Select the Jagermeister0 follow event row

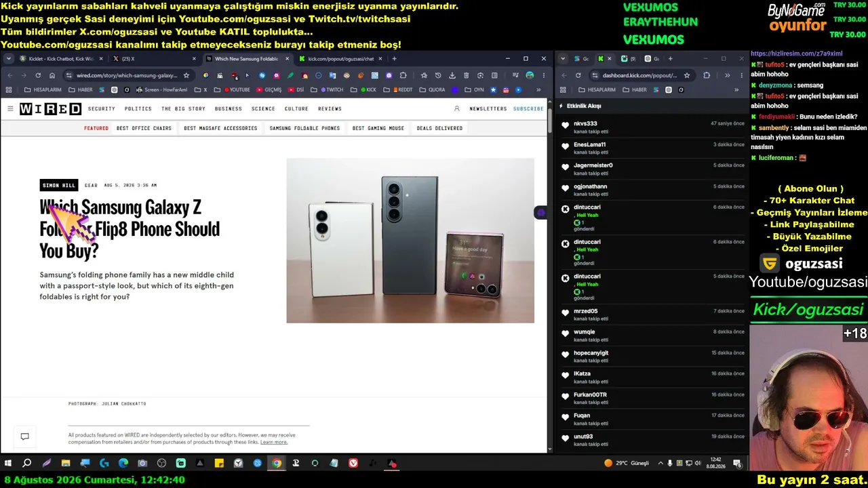pyautogui.click(x=652, y=169)
